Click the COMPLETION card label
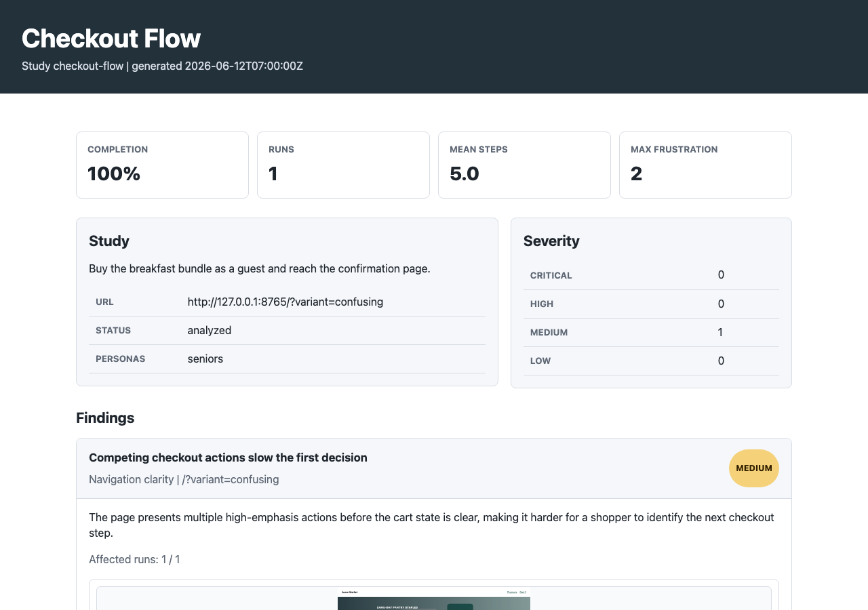 coord(117,149)
